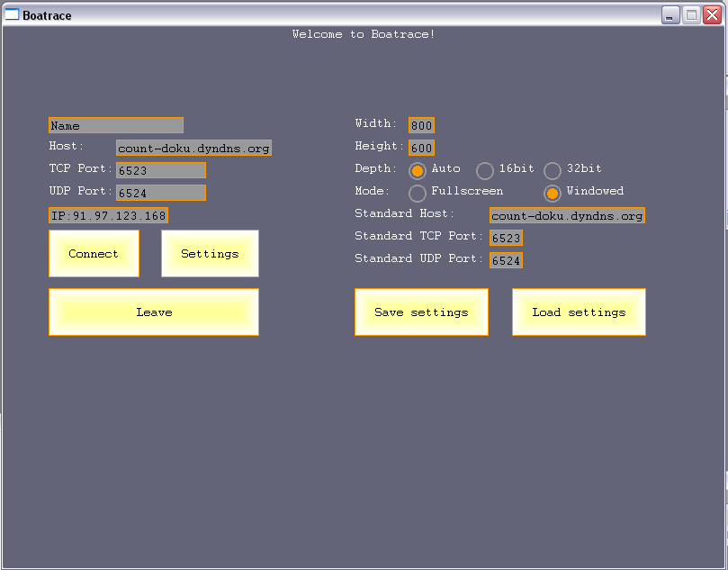Click the Host address field
The image size is (728, 570).
[193, 148]
